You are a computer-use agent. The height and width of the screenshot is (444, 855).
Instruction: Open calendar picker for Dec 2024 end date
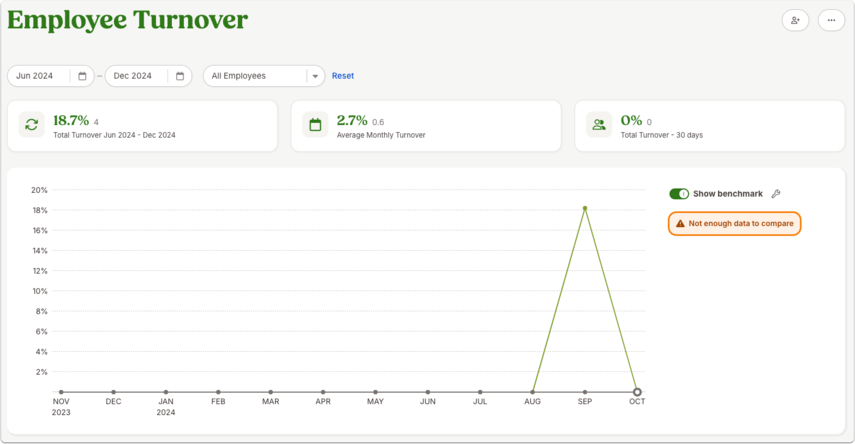coord(180,76)
